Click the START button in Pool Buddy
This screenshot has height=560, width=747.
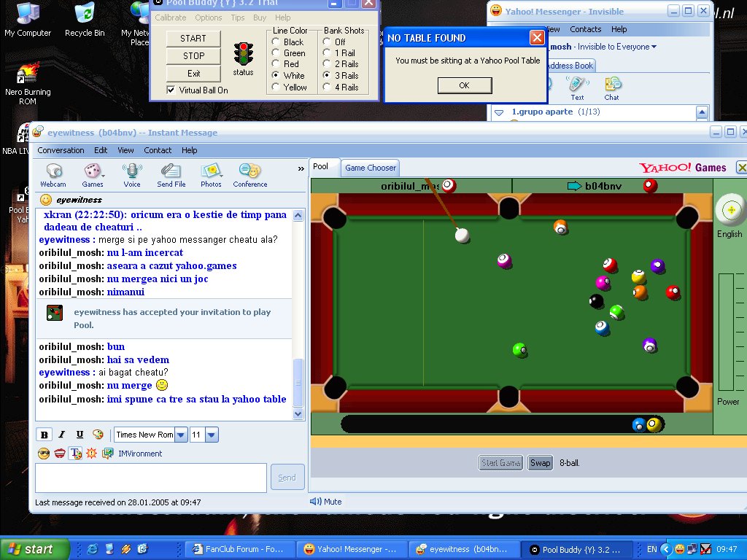pyautogui.click(x=193, y=39)
